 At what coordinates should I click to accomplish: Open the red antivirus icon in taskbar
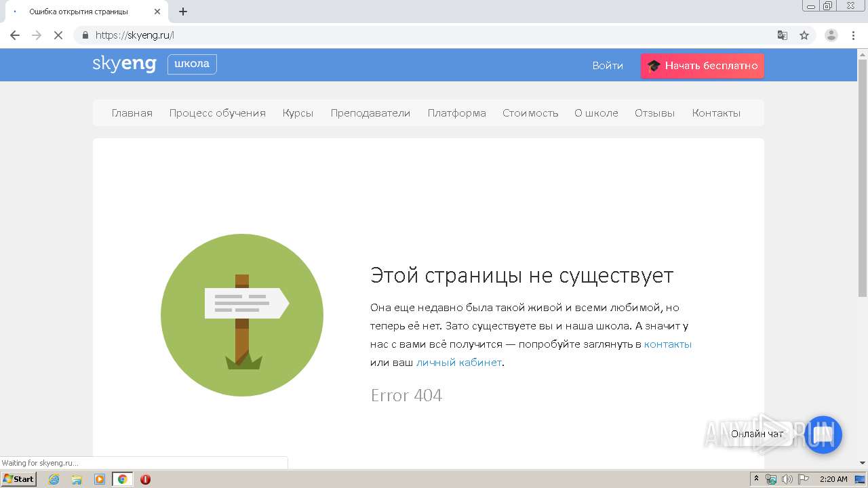pyautogui.click(x=145, y=479)
